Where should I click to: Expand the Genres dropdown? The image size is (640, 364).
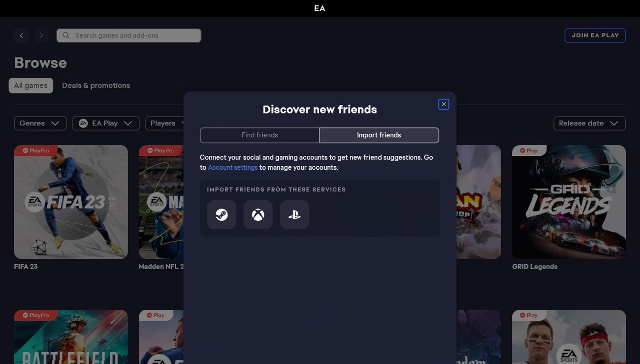coord(40,123)
